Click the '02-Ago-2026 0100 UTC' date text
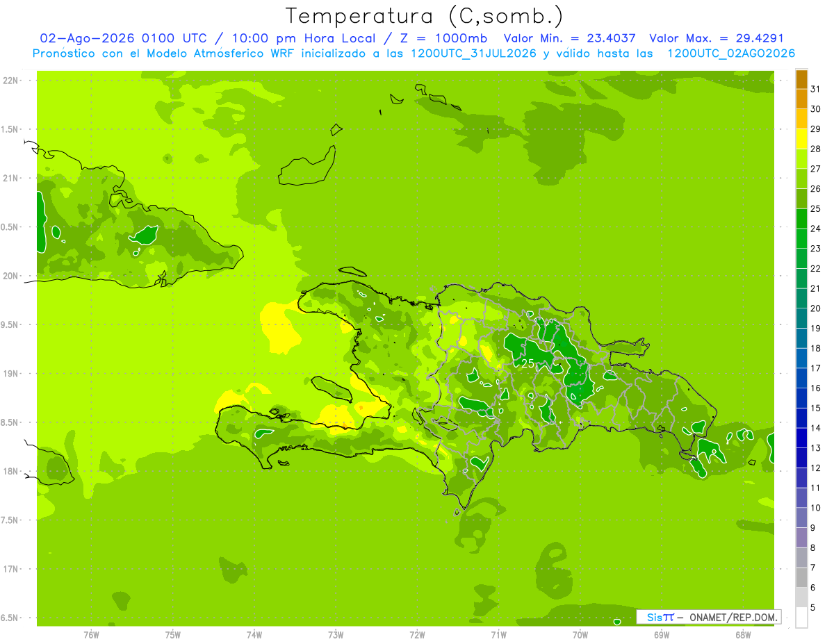Image resolution: width=834 pixels, height=644 pixels. [x=123, y=38]
